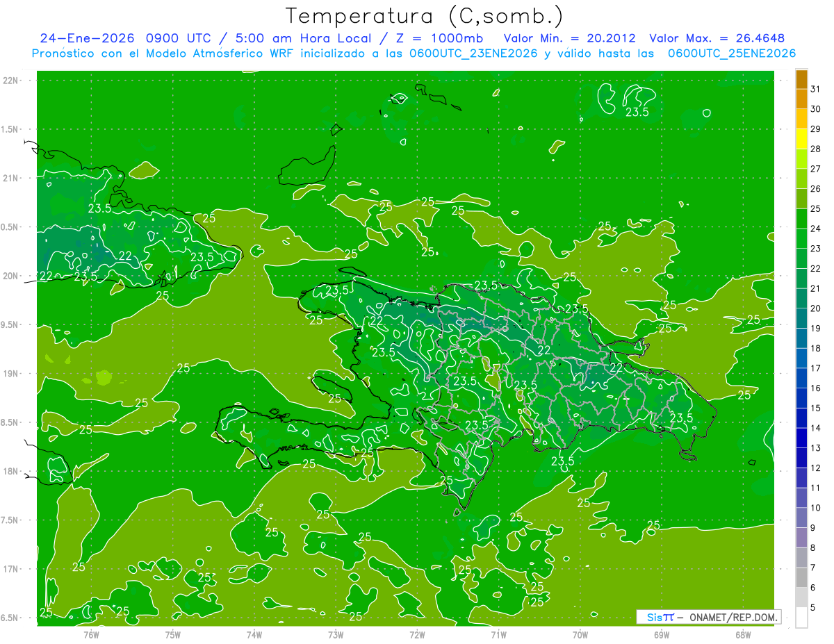Click the yellow swatch between 28 and 29
The width and height of the screenshot is (834, 644).
click(x=801, y=139)
